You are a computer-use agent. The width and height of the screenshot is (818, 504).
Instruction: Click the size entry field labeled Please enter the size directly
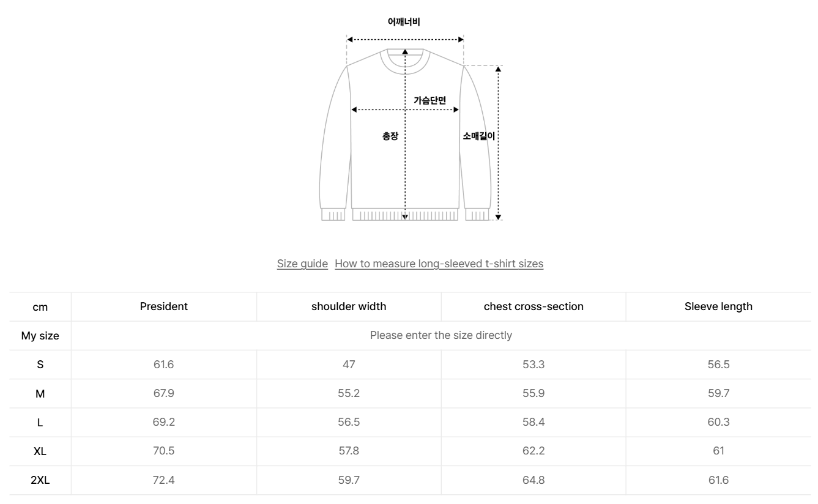[x=441, y=335]
